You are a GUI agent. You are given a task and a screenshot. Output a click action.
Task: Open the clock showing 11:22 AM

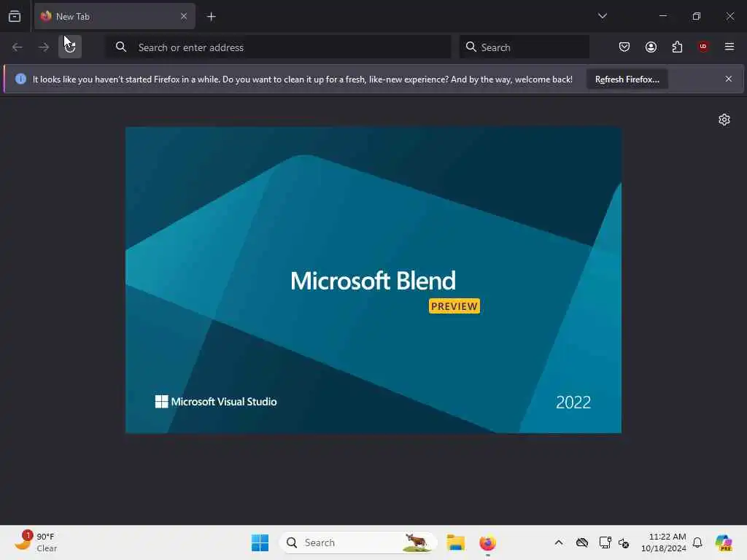click(x=664, y=542)
